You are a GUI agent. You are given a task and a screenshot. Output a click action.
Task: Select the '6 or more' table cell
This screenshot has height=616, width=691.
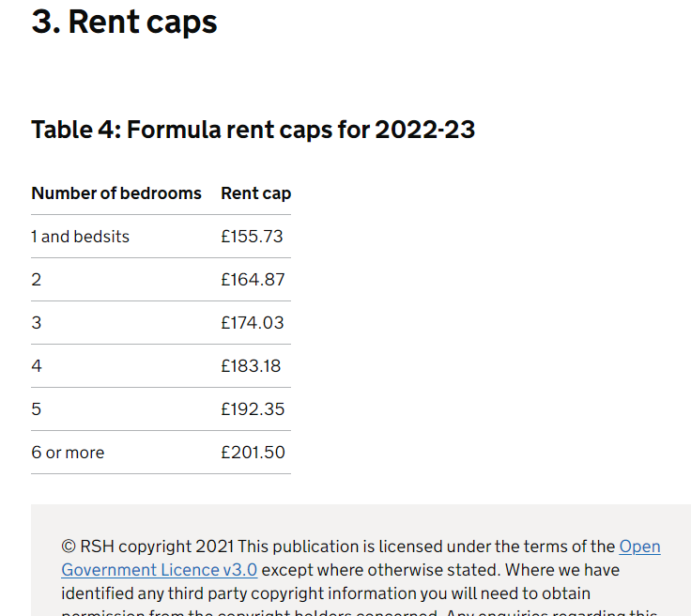pos(68,453)
